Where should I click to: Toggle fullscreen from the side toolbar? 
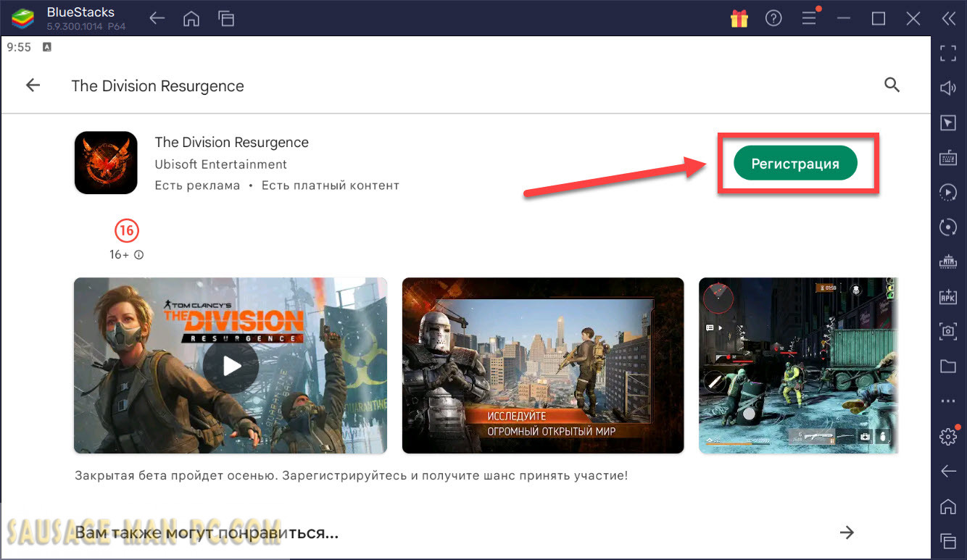pos(948,52)
